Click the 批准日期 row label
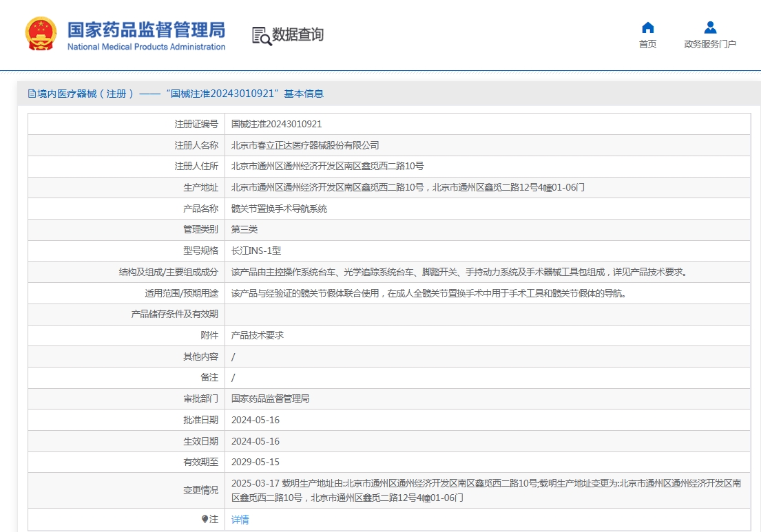761x532 pixels. (x=200, y=420)
